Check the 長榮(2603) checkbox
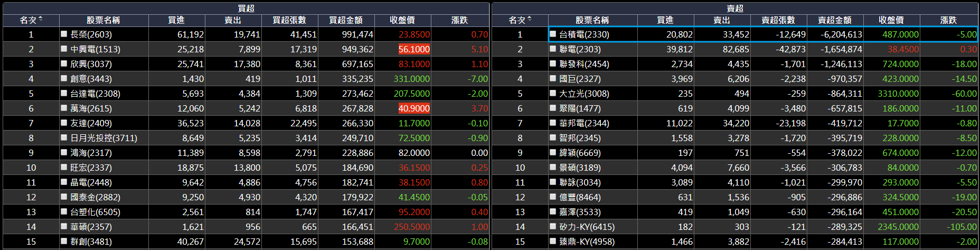This screenshot has width=980, height=250. pos(64,34)
